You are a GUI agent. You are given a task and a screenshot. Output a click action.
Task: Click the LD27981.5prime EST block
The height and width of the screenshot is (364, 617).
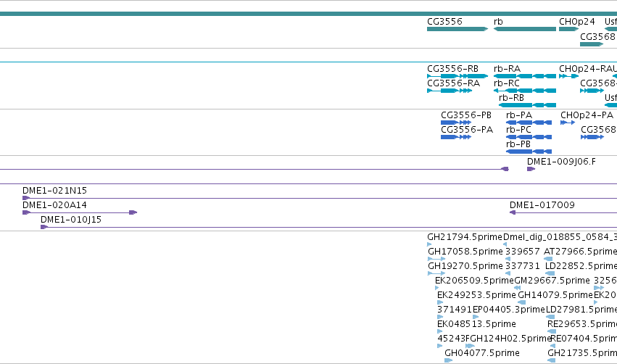[x=550, y=317]
